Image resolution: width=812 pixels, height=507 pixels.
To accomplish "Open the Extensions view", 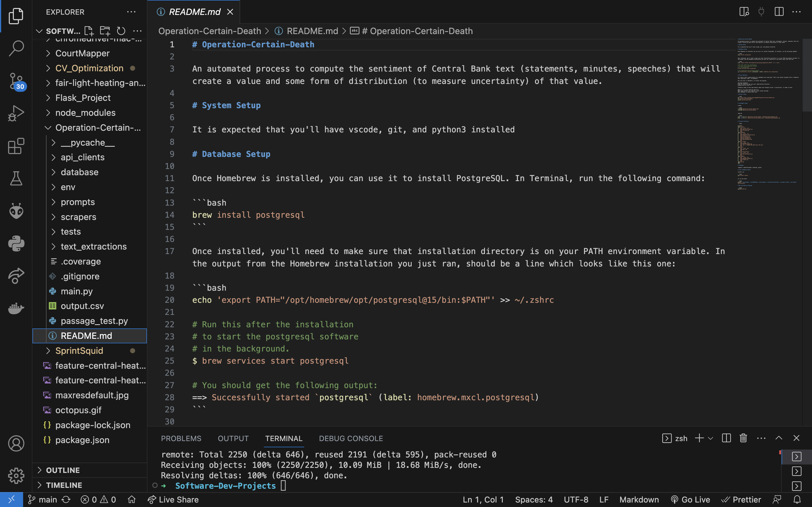I will (x=16, y=146).
